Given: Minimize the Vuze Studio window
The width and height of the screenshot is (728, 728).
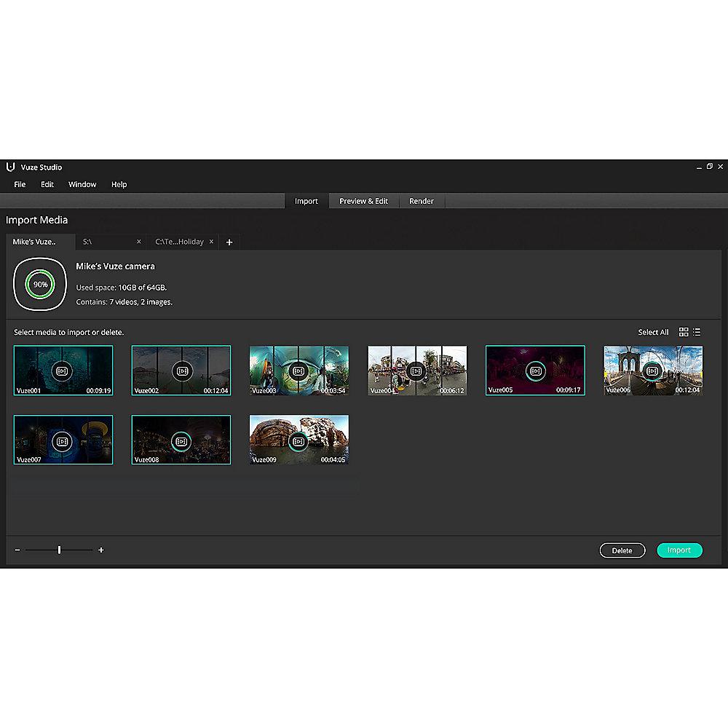Looking at the screenshot, I should point(699,167).
